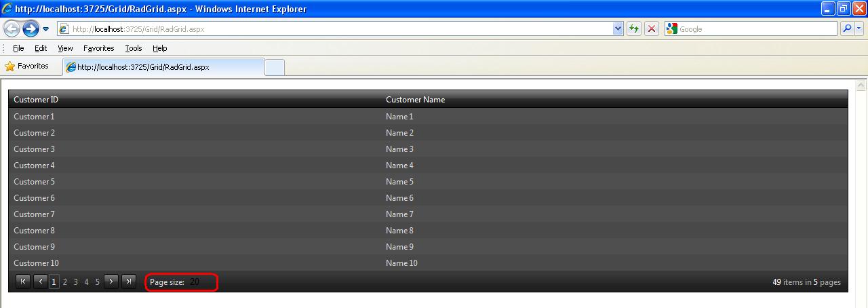
Task: Go to previous page in grid pager
Action: (40, 282)
